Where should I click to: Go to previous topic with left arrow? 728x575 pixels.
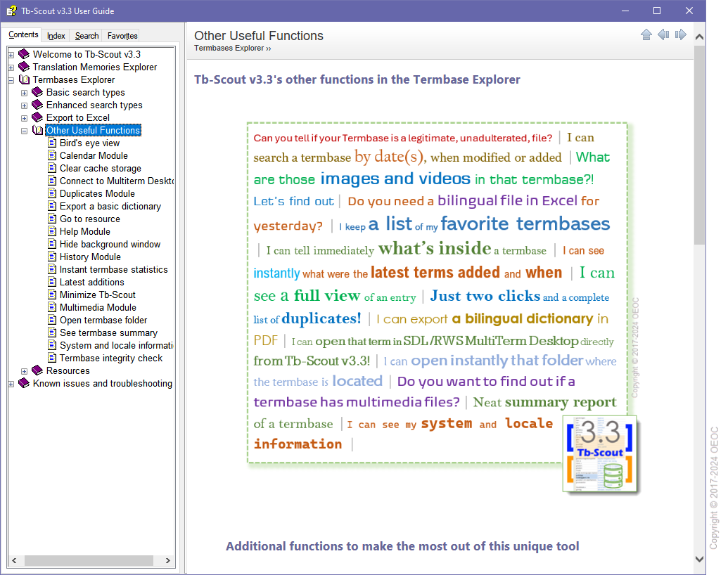[663, 35]
